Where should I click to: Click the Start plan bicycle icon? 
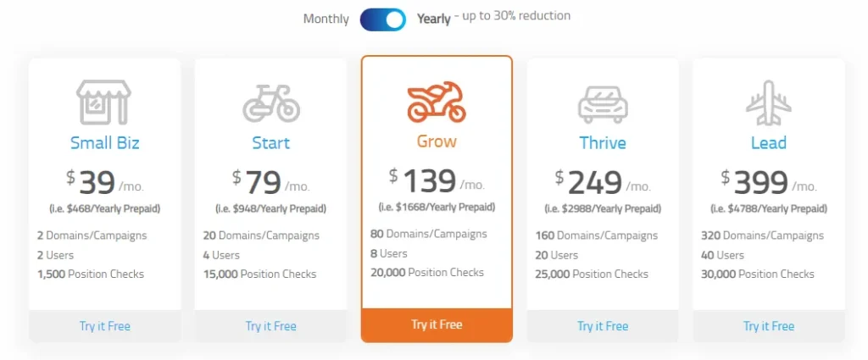click(270, 103)
